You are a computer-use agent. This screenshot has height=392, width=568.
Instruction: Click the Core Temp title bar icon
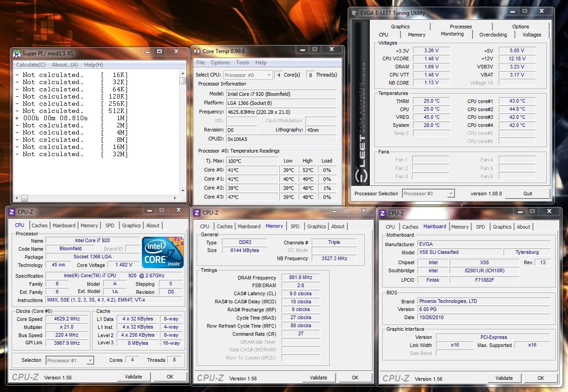tap(197, 51)
